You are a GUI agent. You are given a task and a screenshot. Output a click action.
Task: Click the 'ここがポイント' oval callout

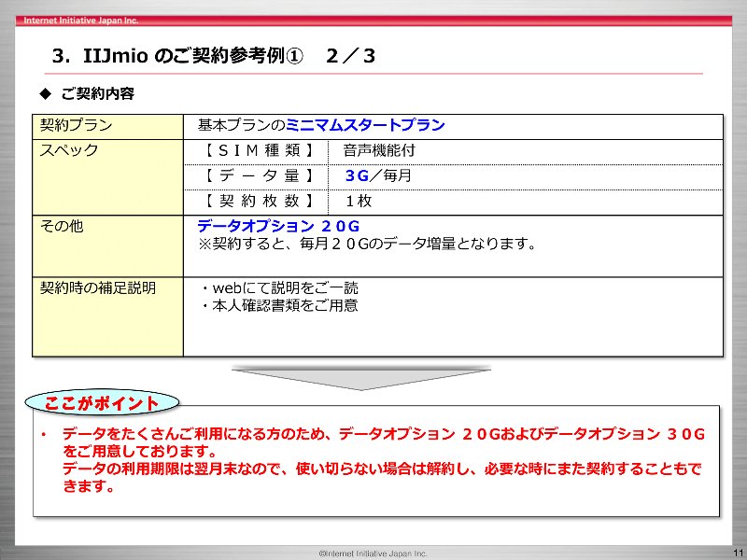102,403
